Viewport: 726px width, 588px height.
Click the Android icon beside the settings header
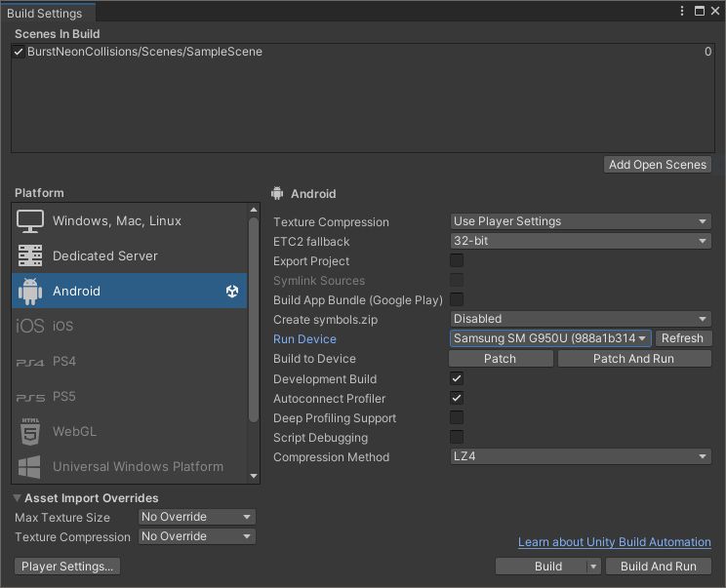[277, 193]
